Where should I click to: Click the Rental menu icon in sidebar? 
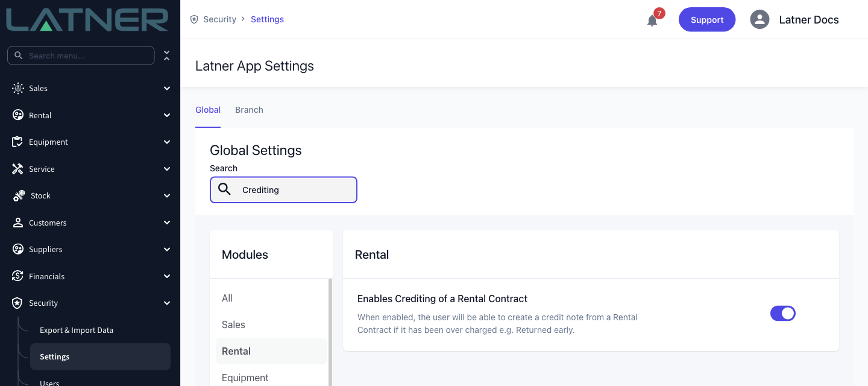[18, 115]
